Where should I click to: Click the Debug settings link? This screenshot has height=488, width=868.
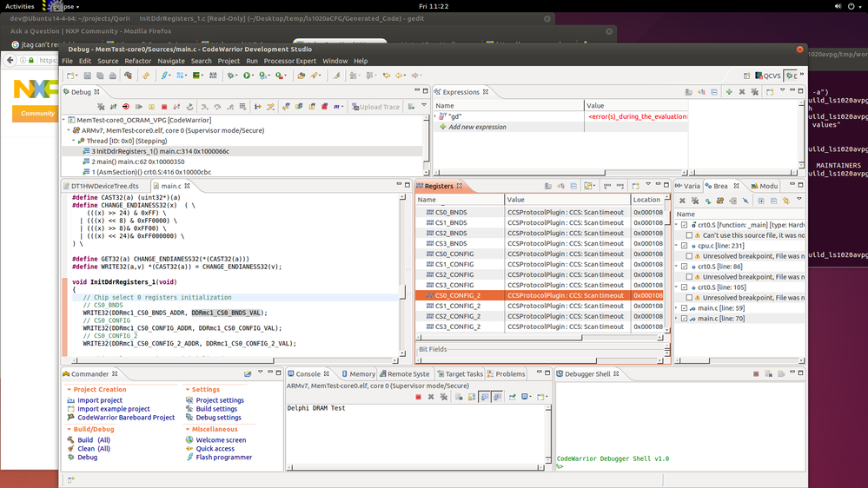coord(219,418)
